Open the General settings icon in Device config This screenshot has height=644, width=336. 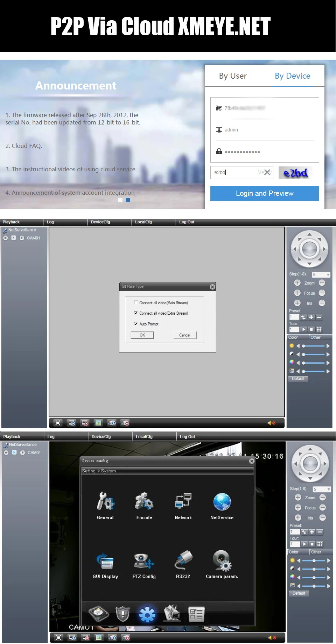tap(105, 501)
